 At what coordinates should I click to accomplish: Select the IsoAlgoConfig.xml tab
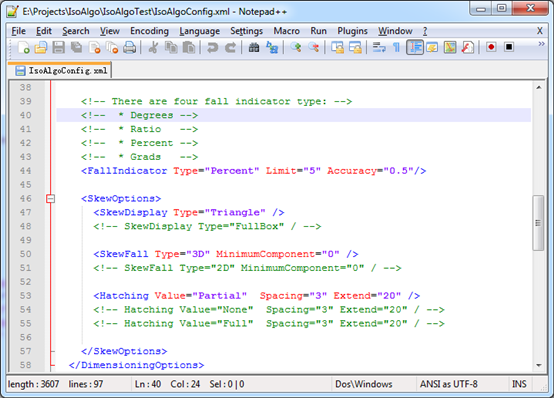click(60, 70)
